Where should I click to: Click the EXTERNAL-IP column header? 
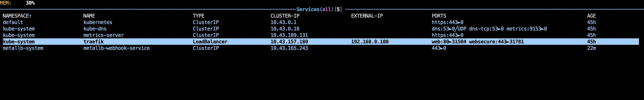[x=367, y=16]
